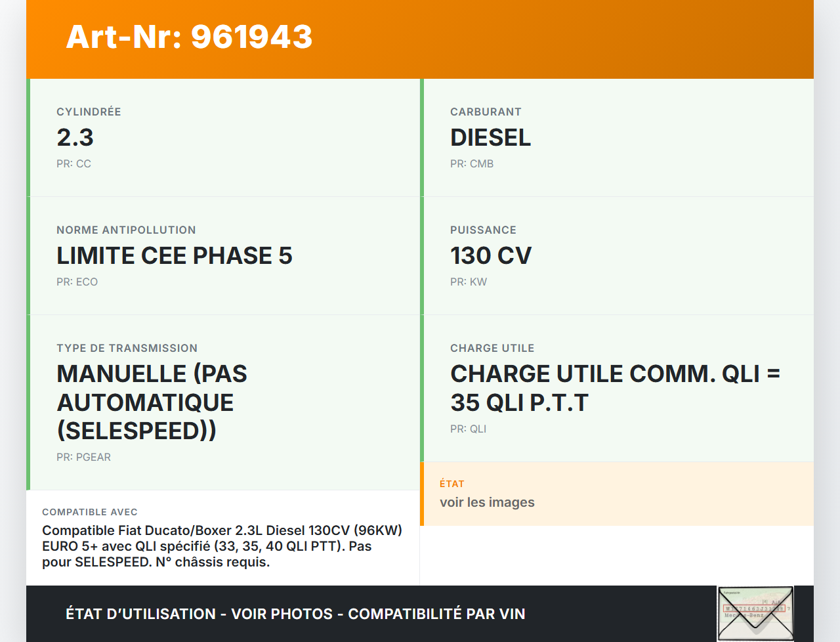This screenshot has width=840, height=642.
Task: Click the CHARGE UTILE label
Action: [x=492, y=348]
